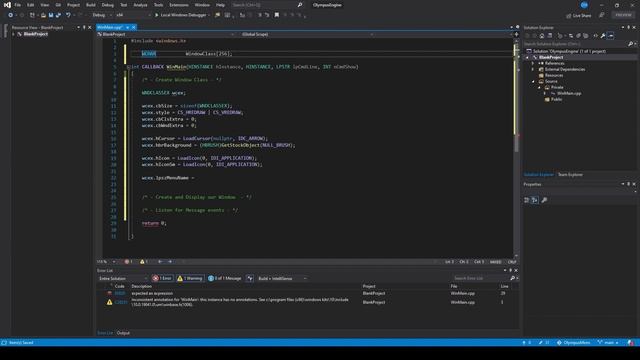This screenshot has height=360, width=640.
Task: Click the Solution Explorer home icon
Action: (x=542, y=36)
